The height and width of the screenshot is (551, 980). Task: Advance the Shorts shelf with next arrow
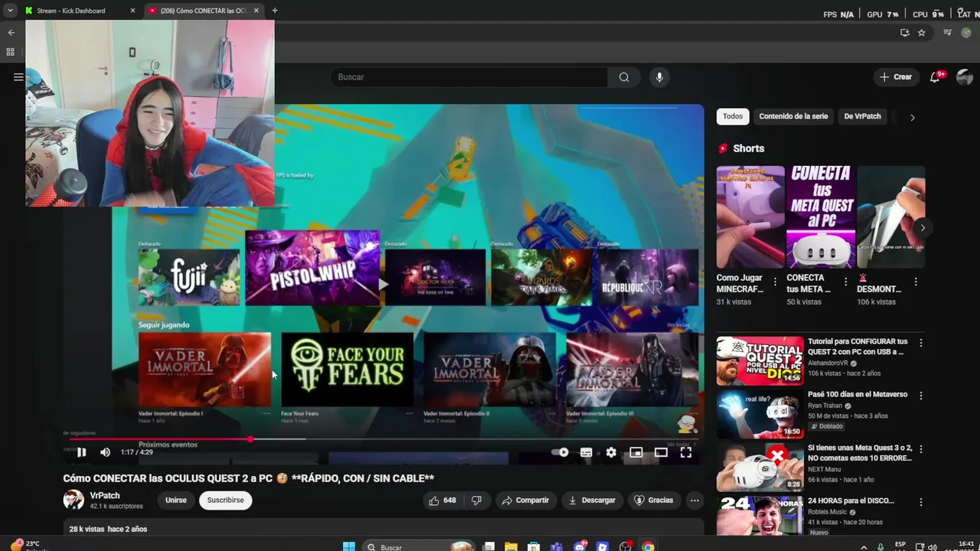(x=923, y=228)
